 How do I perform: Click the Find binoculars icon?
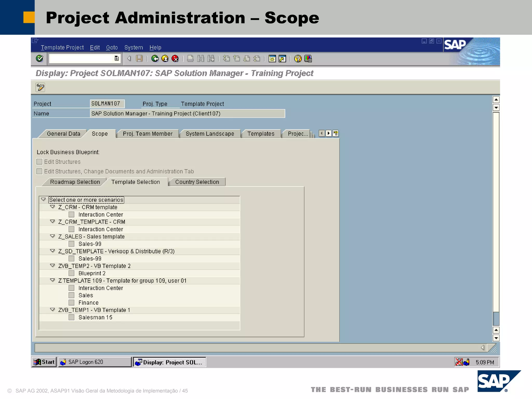[x=201, y=59]
